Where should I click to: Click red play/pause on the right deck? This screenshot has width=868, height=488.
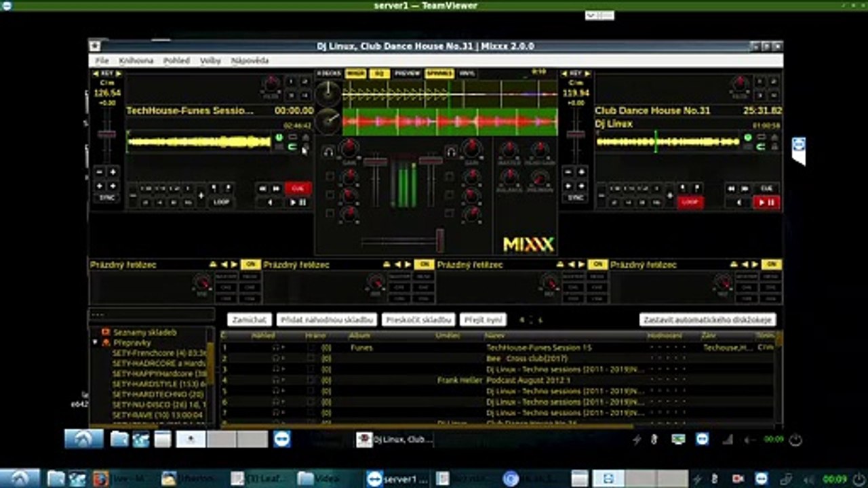coord(767,202)
